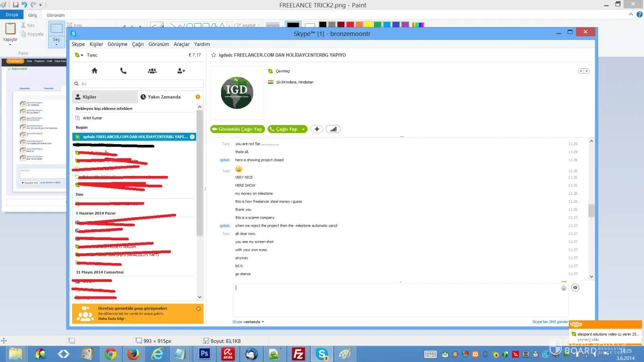Click the €7,17 Skype credit balance

click(195, 55)
